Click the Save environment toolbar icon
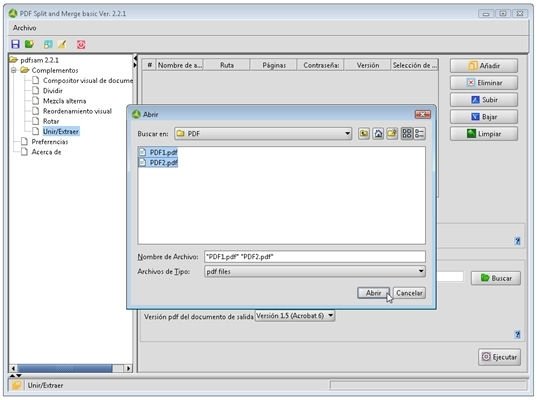The height and width of the screenshot is (400, 537). [x=15, y=44]
